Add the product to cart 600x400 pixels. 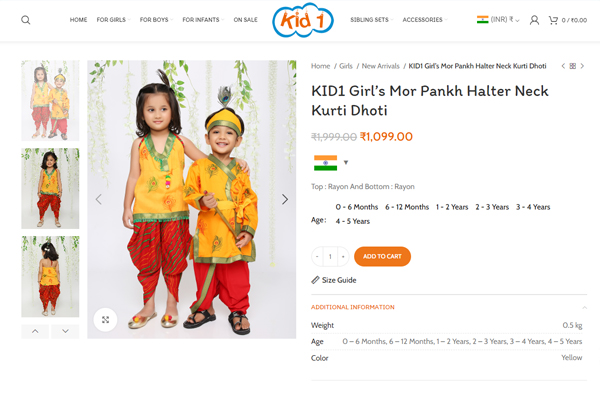382,256
